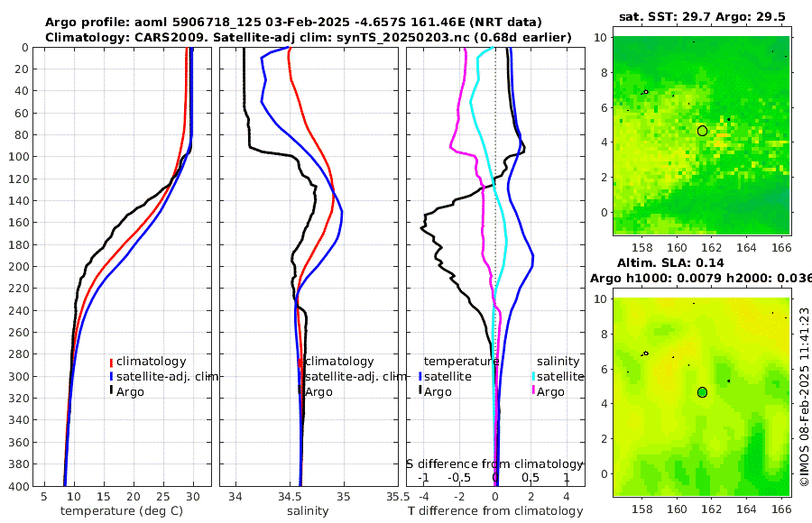
Task: Click the blue satellite-adj. clim legend marker in temperature plot
Action: [x=111, y=376]
